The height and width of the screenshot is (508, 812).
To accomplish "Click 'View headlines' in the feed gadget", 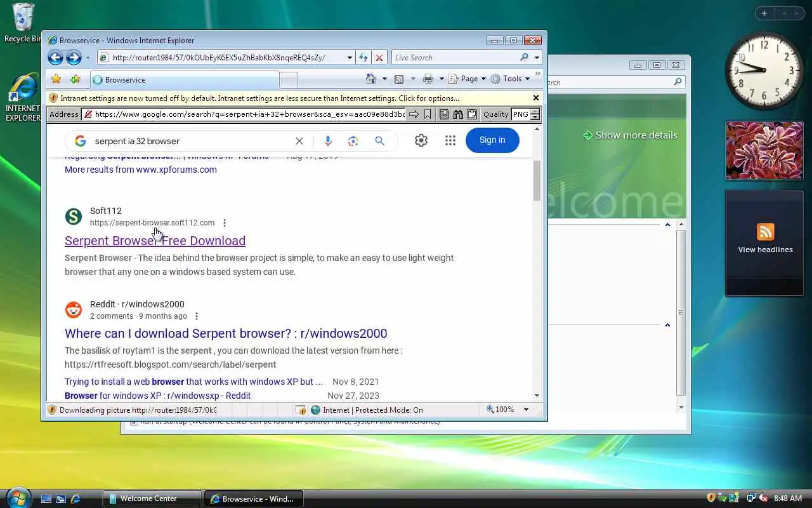I will pyautogui.click(x=765, y=250).
